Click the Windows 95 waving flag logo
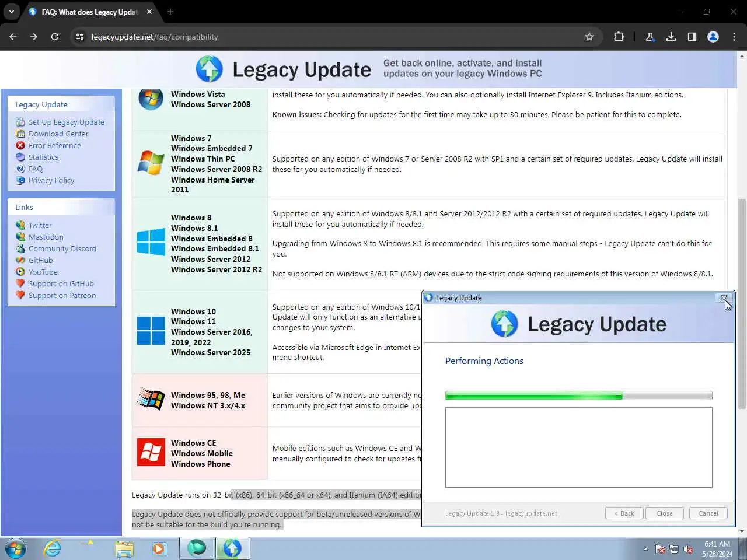747x560 pixels. [151, 400]
